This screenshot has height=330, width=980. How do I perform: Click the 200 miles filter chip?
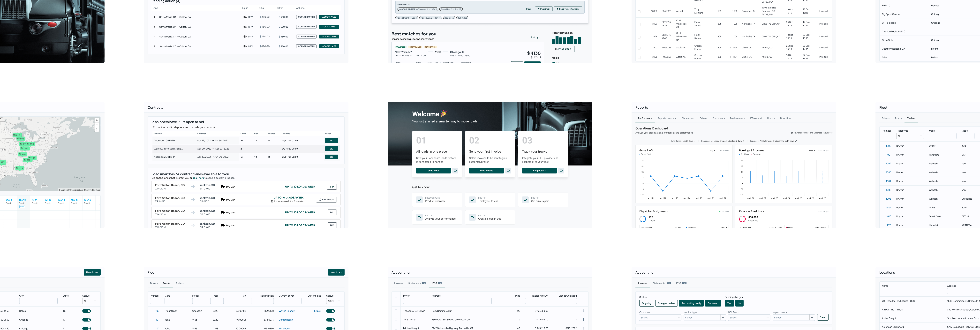pos(449,18)
